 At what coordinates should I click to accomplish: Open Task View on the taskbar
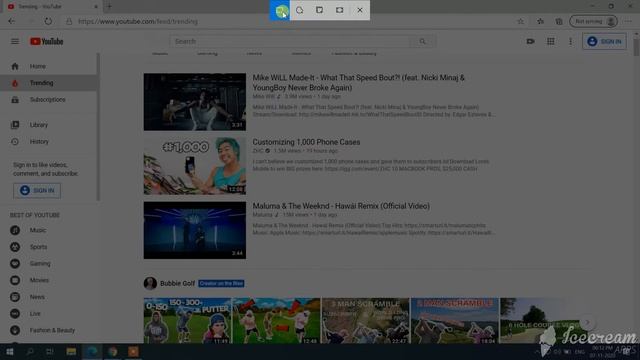[50, 352]
